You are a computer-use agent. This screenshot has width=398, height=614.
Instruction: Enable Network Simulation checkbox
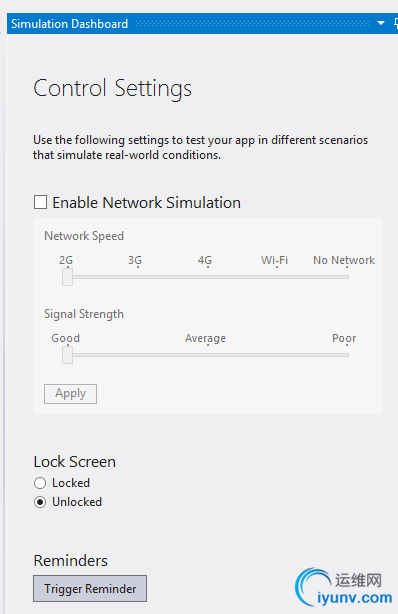[x=40, y=202]
